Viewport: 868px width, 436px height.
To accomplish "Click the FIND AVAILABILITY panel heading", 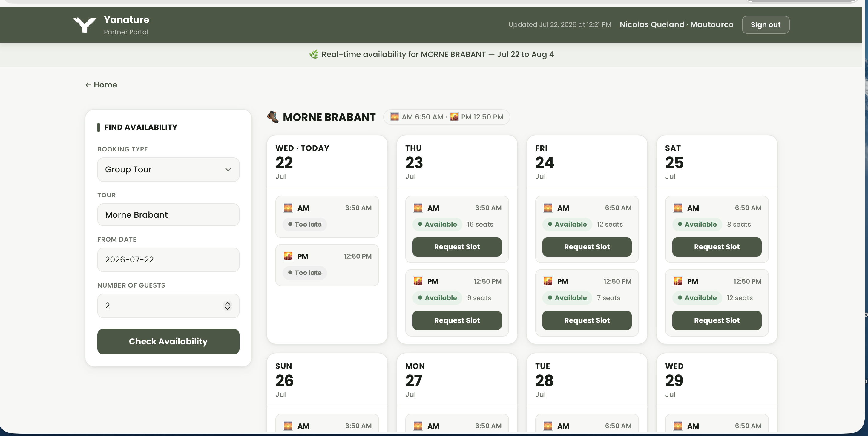I will (140, 127).
